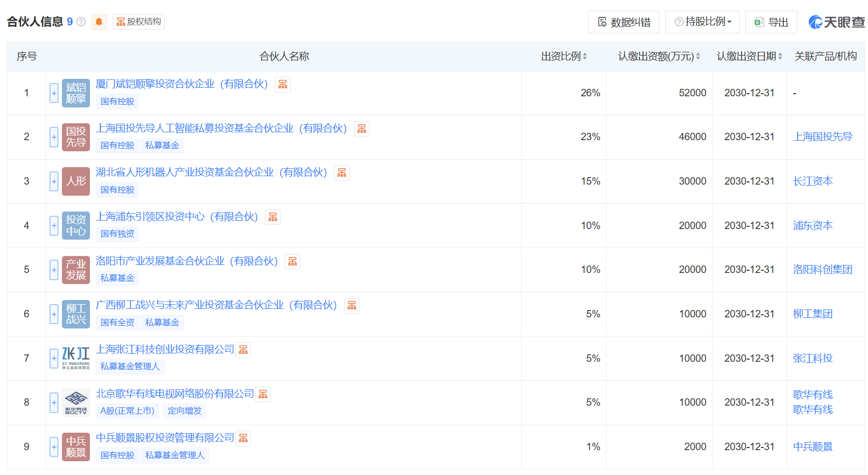The height and width of the screenshot is (475, 868).
Task: Click the 股权结构 button
Action: tap(139, 22)
